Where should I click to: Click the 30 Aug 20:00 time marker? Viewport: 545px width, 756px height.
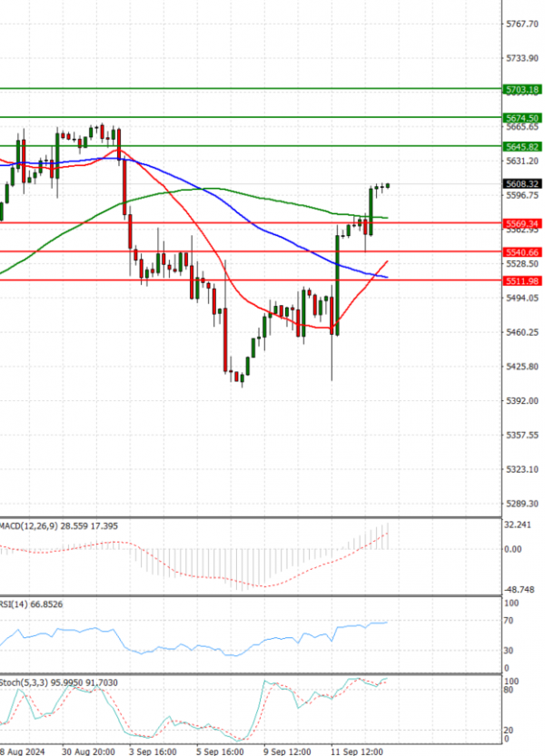(88, 751)
